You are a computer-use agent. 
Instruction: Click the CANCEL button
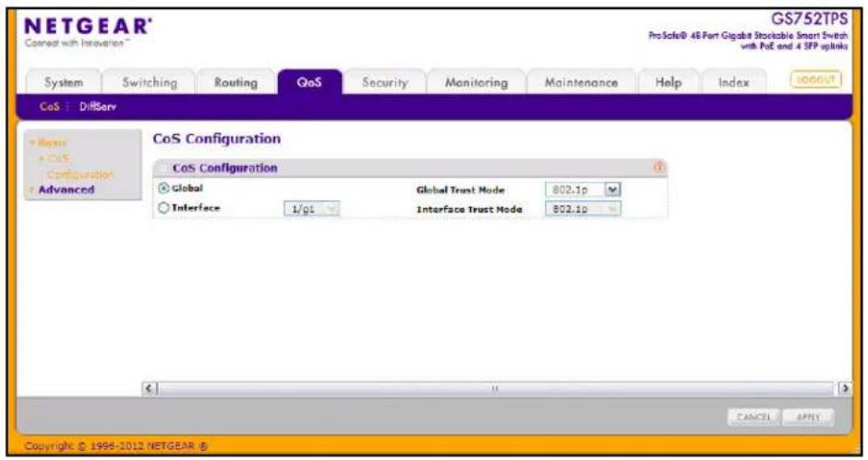[x=753, y=417]
